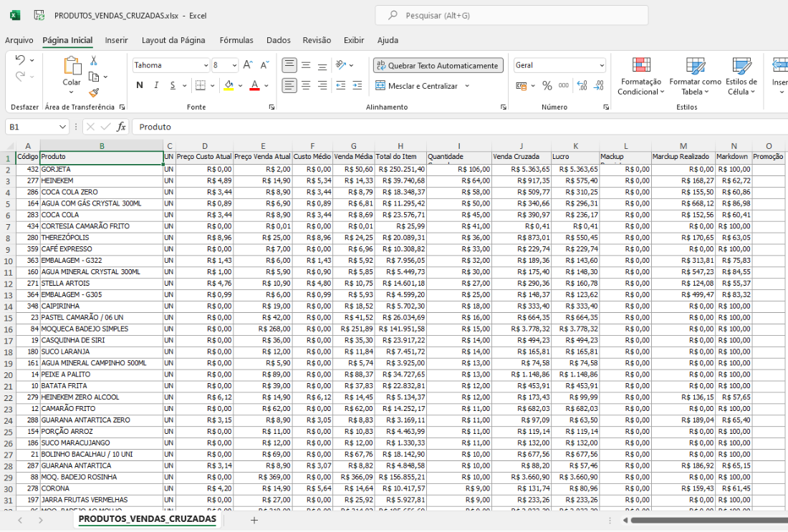Click the increase font size icon
The width and height of the screenshot is (788, 532).
pos(248,65)
